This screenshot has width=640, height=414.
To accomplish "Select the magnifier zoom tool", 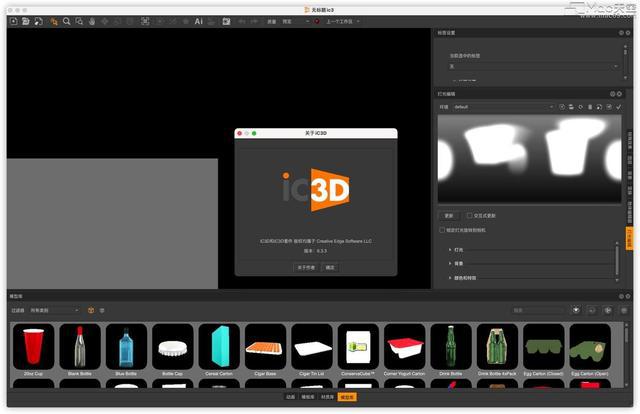I will pyautogui.click(x=67, y=21).
